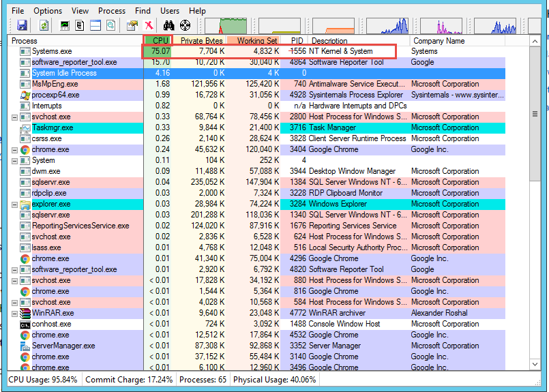The image size is (549, 392).
Task: Collapse the WinRAR.exe tree node
Action: (15, 314)
